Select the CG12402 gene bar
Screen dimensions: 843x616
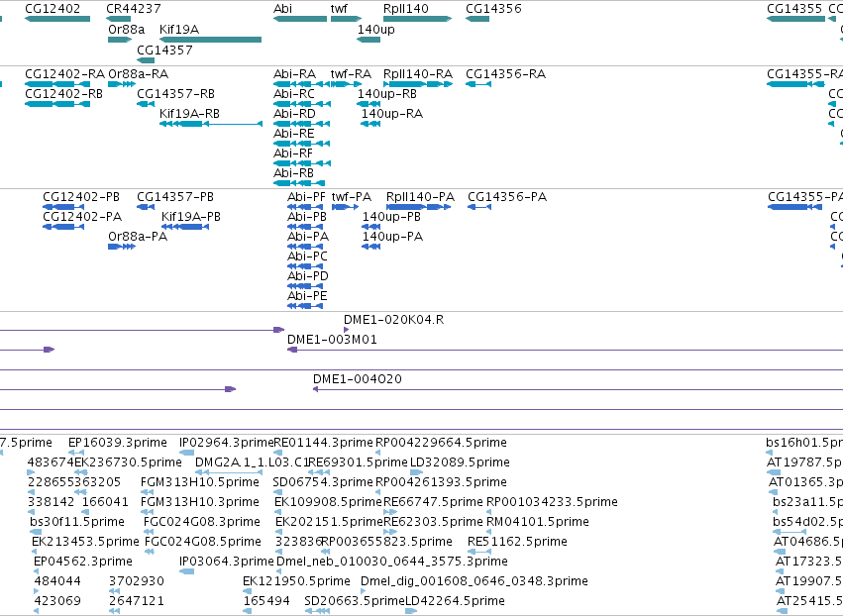(57, 19)
